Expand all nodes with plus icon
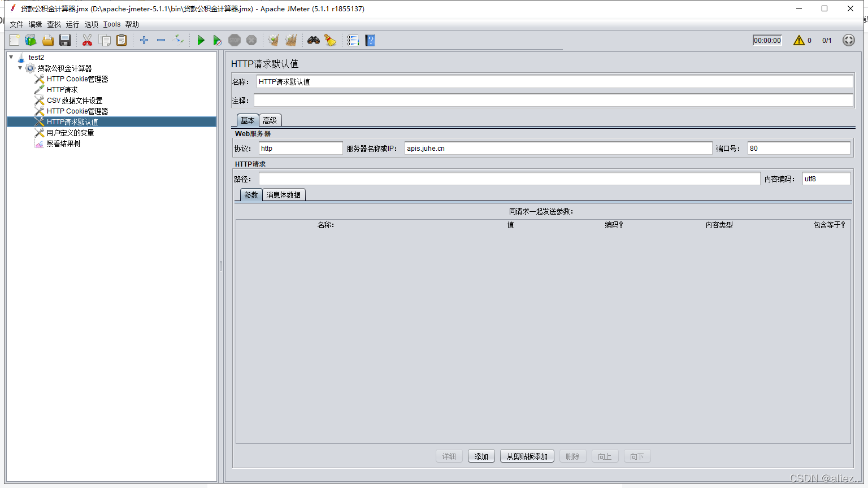The height and width of the screenshot is (488, 868). (144, 40)
